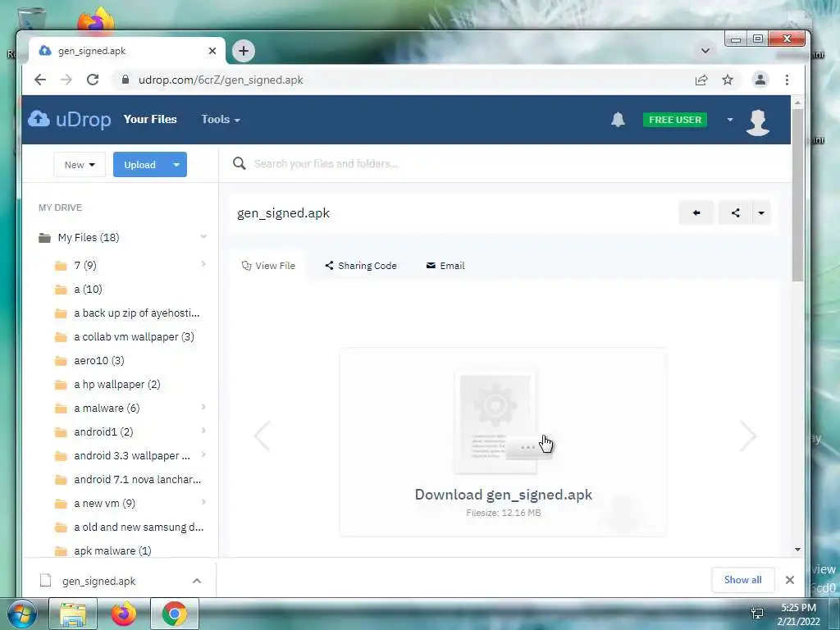Collapse the My Files tree

pos(203,236)
